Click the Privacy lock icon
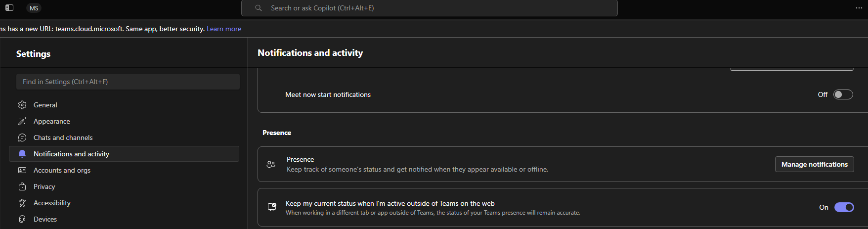This screenshot has height=229, width=868. pos(22,186)
